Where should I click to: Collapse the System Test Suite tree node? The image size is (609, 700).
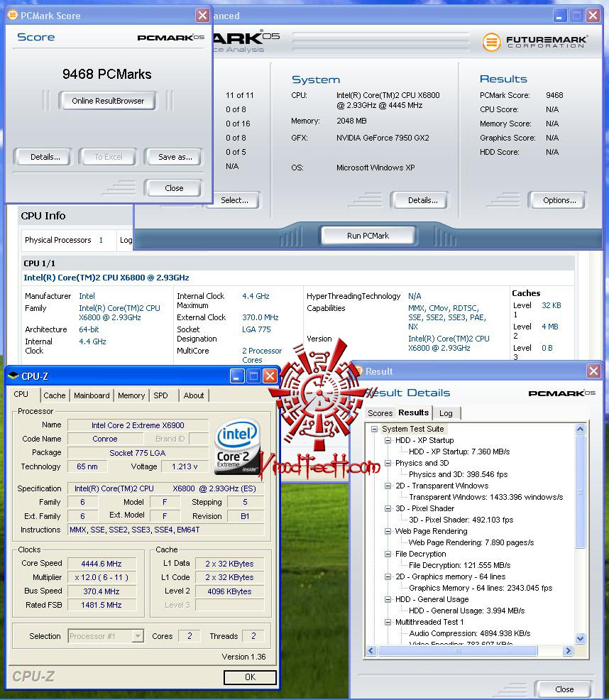pos(373,429)
